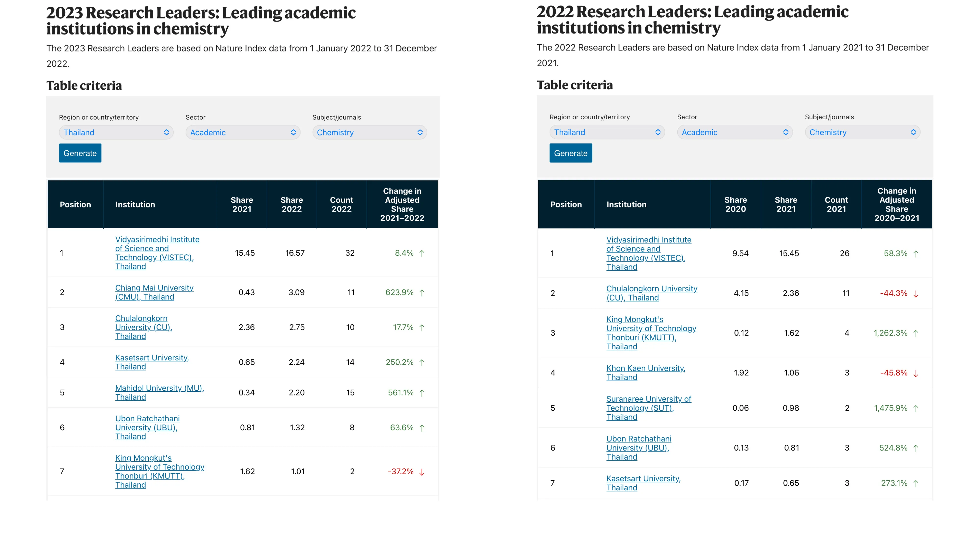Screen dimensions: 980x551
Task: Click the Generate button in 2023 panel
Action: (80, 153)
